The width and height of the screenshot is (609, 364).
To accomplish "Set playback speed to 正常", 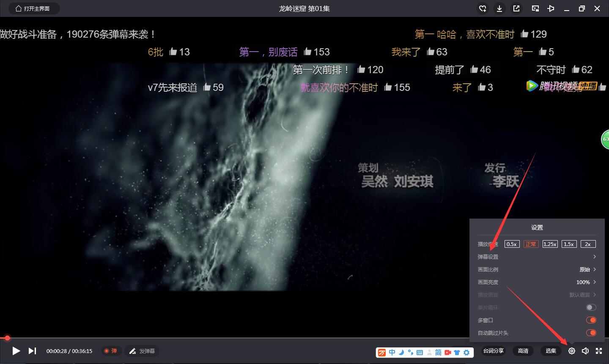I will tap(531, 244).
